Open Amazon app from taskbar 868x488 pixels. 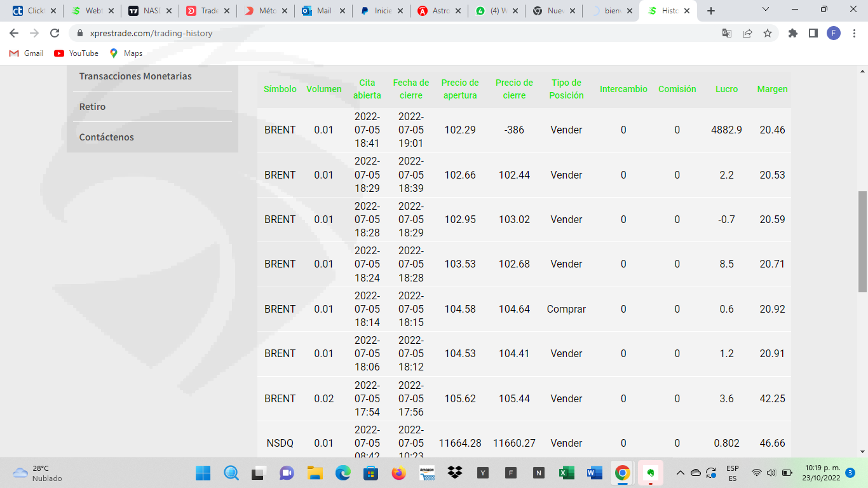tap(427, 473)
